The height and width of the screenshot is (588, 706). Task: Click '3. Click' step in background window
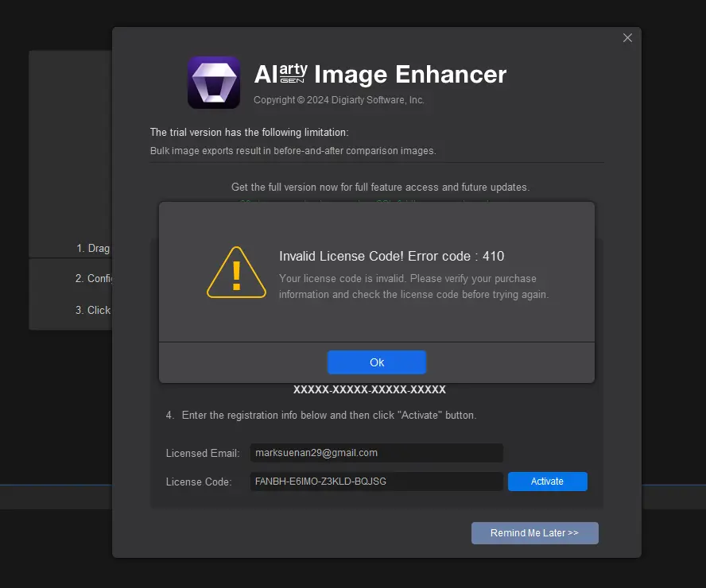93,310
